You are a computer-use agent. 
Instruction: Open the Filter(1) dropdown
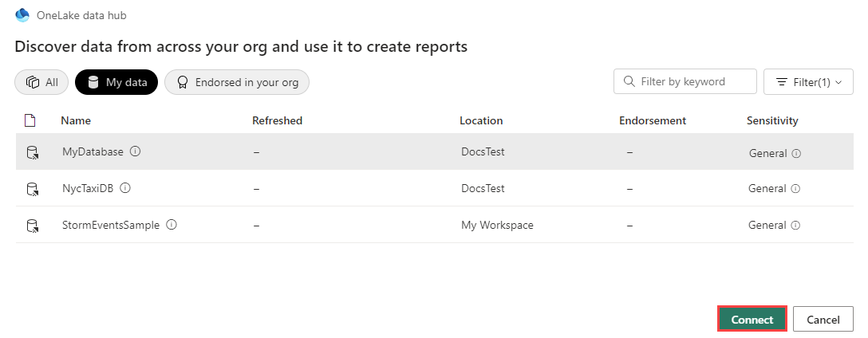point(808,82)
